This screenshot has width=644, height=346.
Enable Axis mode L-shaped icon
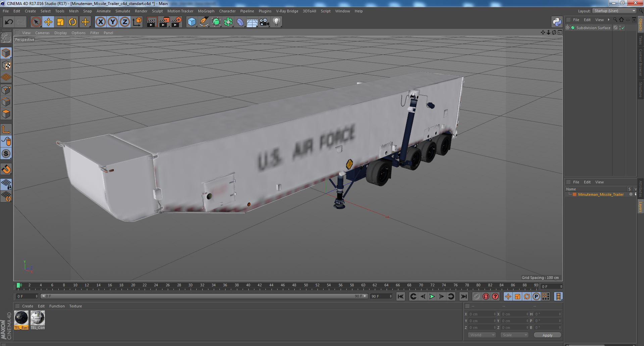[x=6, y=129]
